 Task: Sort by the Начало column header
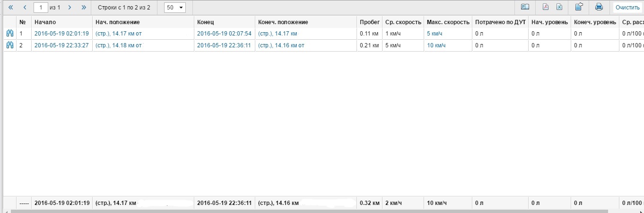tap(45, 22)
